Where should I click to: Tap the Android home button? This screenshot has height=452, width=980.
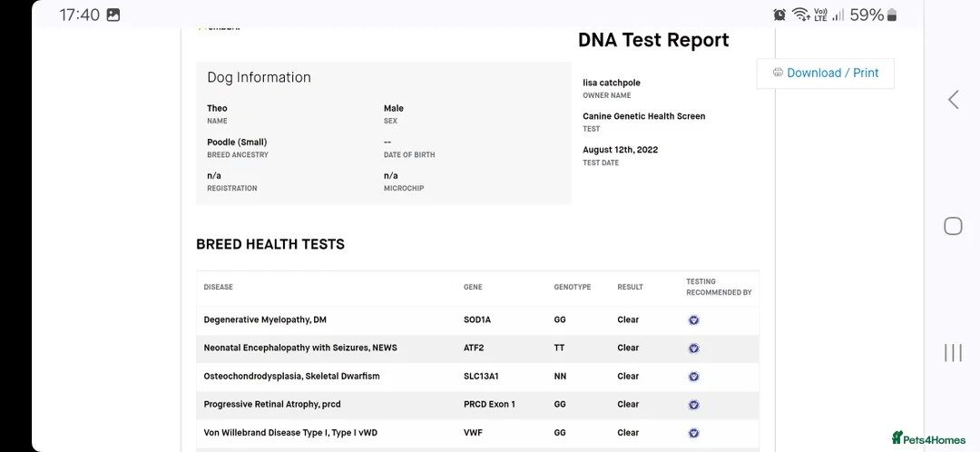953,226
